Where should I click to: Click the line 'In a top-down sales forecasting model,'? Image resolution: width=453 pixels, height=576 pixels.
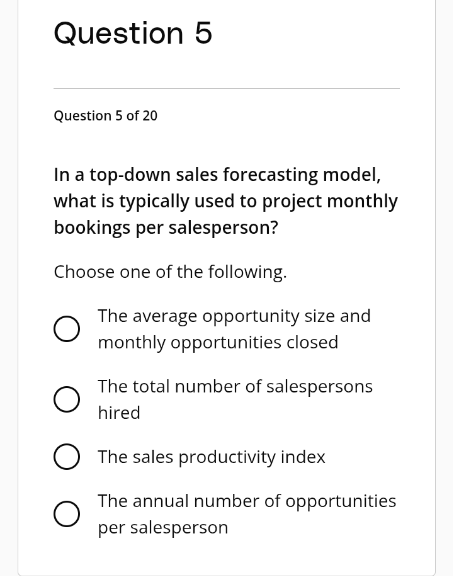[x=217, y=175]
